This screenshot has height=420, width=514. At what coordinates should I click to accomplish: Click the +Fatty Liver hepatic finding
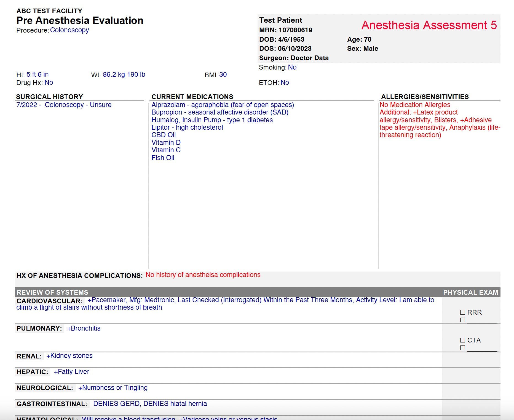[71, 372]
